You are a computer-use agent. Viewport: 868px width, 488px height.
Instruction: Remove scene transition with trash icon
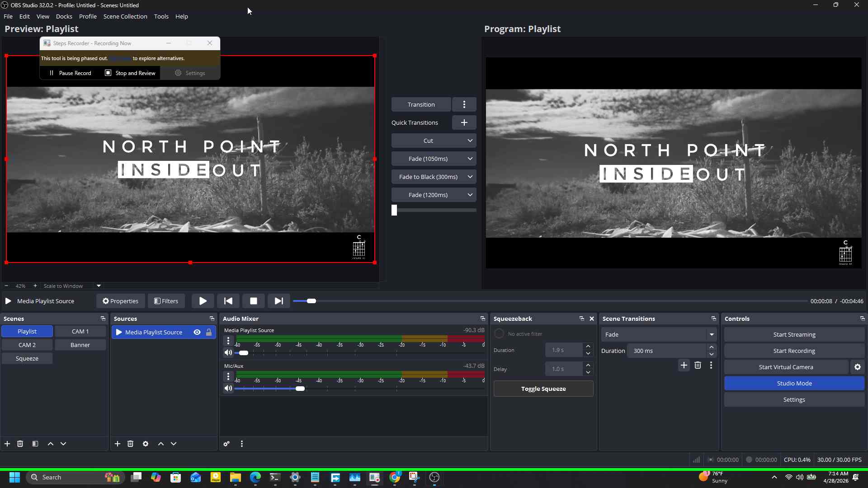(698, 365)
